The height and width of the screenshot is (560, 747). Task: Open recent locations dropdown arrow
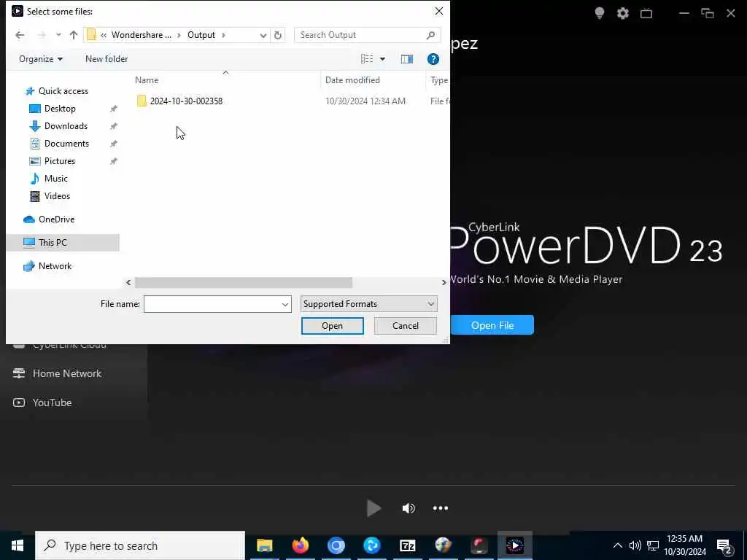click(58, 35)
